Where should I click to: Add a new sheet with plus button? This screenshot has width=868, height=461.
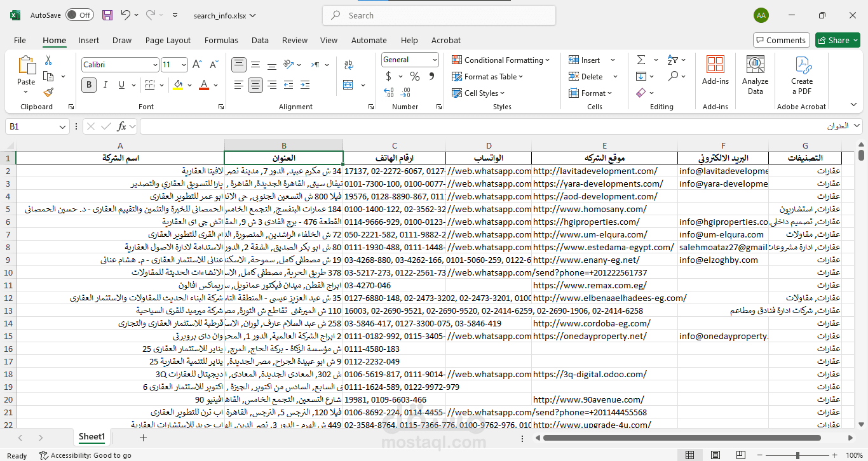[143, 438]
